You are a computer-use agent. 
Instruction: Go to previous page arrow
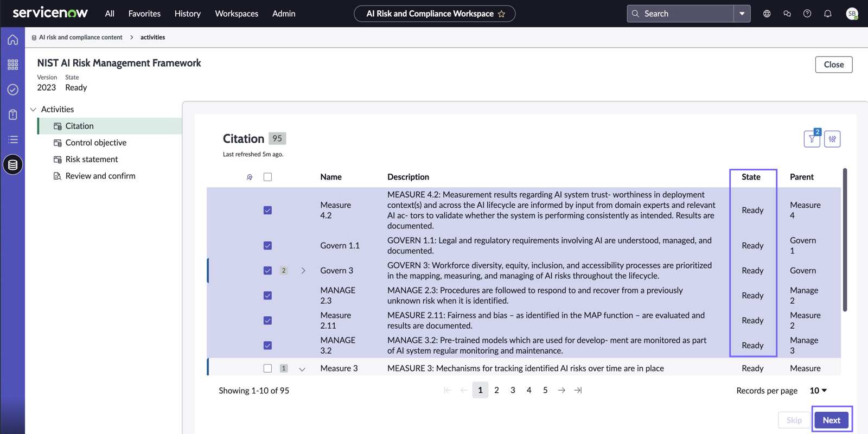[464, 390]
